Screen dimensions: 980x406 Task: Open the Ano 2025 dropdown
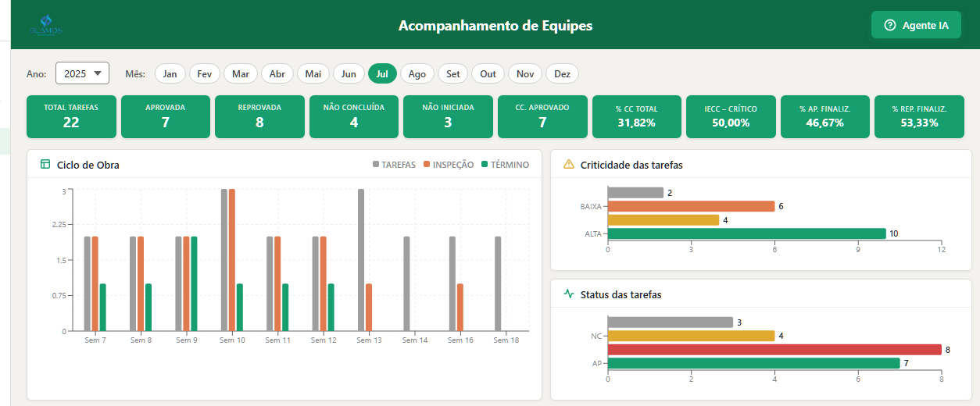point(82,73)
